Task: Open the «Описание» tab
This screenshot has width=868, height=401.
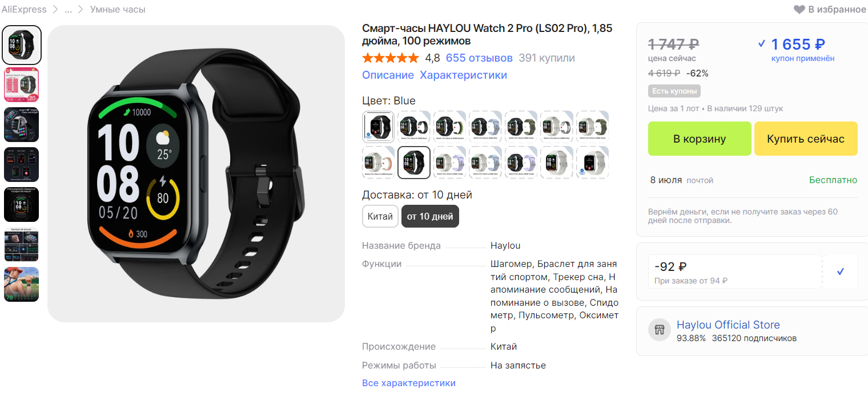Action: pos(388,75)
